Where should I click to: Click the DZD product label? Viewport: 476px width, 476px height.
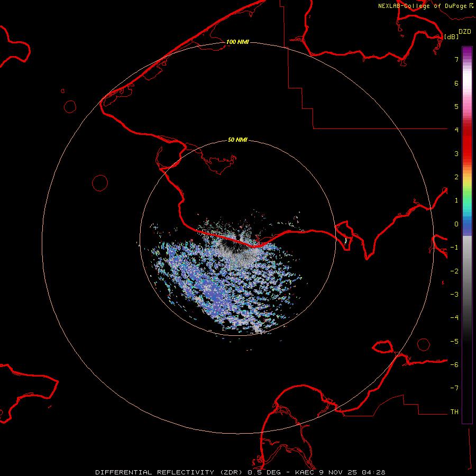tap(465, 32)
